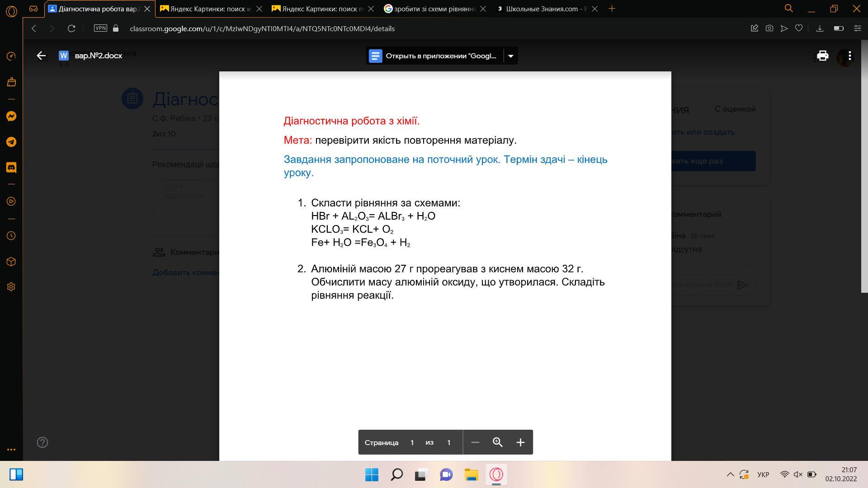Open the three-dot more options menu
868x488 pixels.
click(x=850, y=56)
